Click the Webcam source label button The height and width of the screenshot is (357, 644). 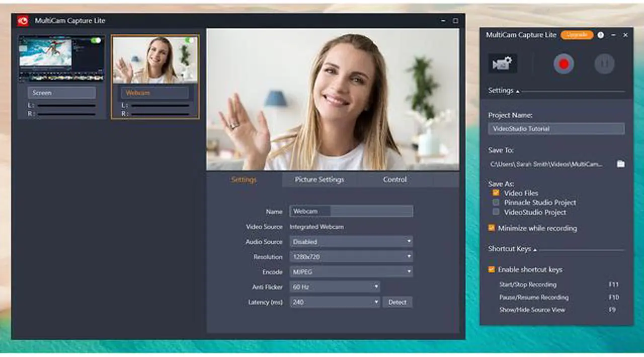[155, 93]
